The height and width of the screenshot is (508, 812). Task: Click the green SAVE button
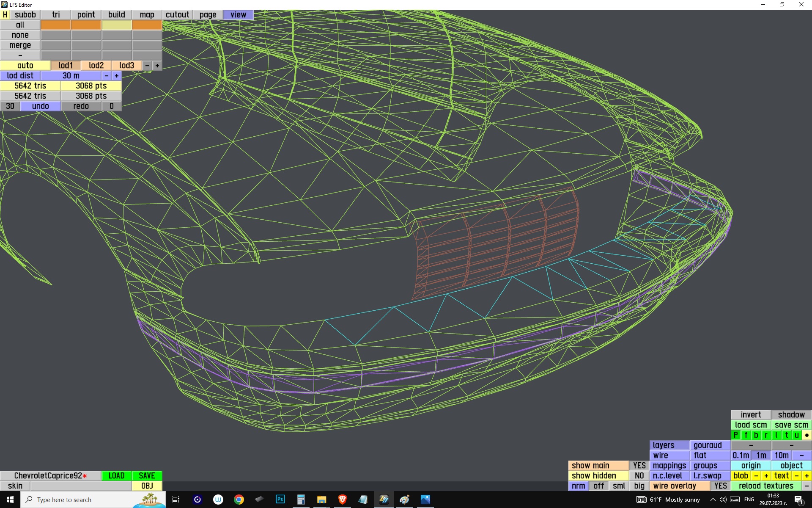coord(147,475)
